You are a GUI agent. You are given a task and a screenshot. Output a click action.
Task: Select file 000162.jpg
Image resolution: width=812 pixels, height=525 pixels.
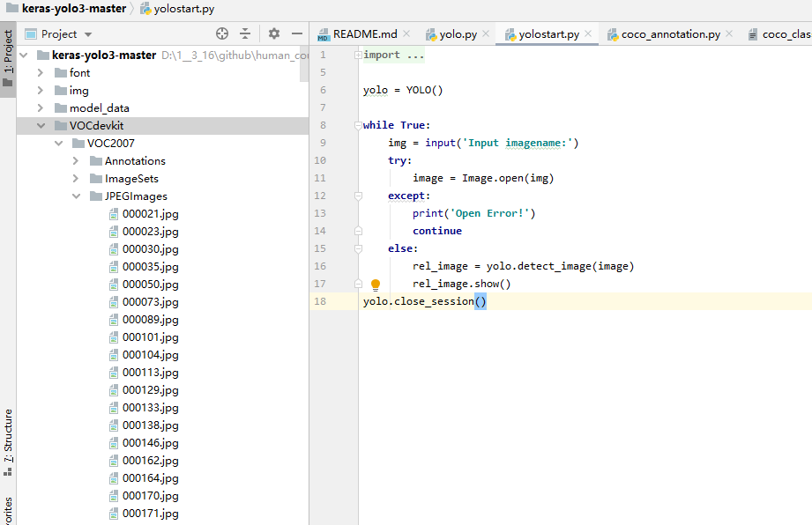[x=150, y=460]
